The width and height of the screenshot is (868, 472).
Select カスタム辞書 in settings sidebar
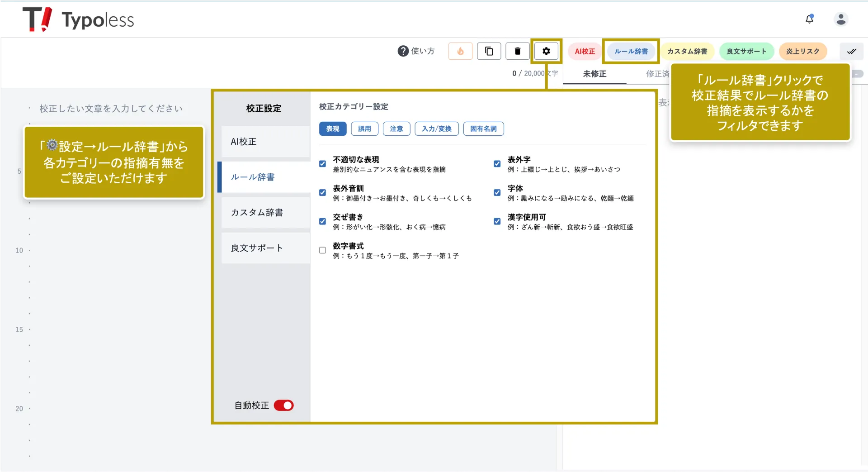pos(265,212)
